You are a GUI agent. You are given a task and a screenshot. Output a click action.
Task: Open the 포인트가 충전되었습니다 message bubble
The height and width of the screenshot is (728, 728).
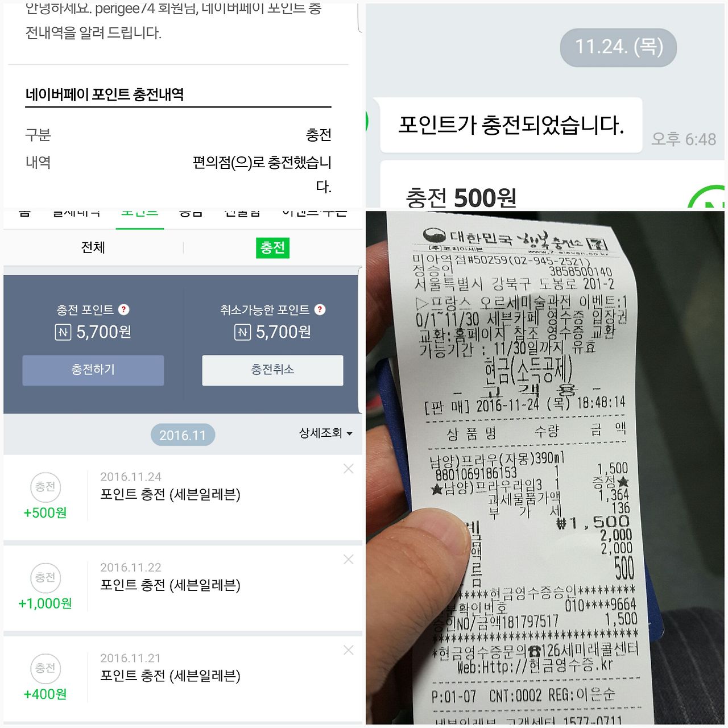point(511,125)
